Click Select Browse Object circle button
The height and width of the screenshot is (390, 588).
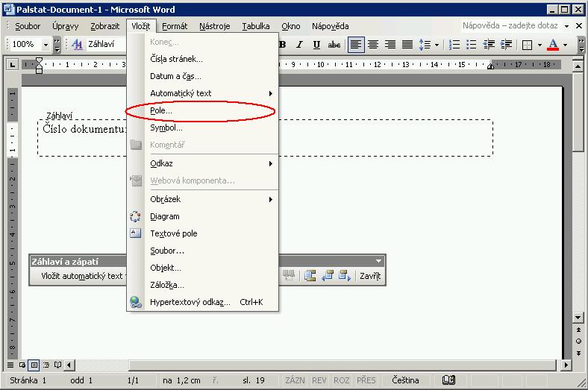click(x=578, y=341)
